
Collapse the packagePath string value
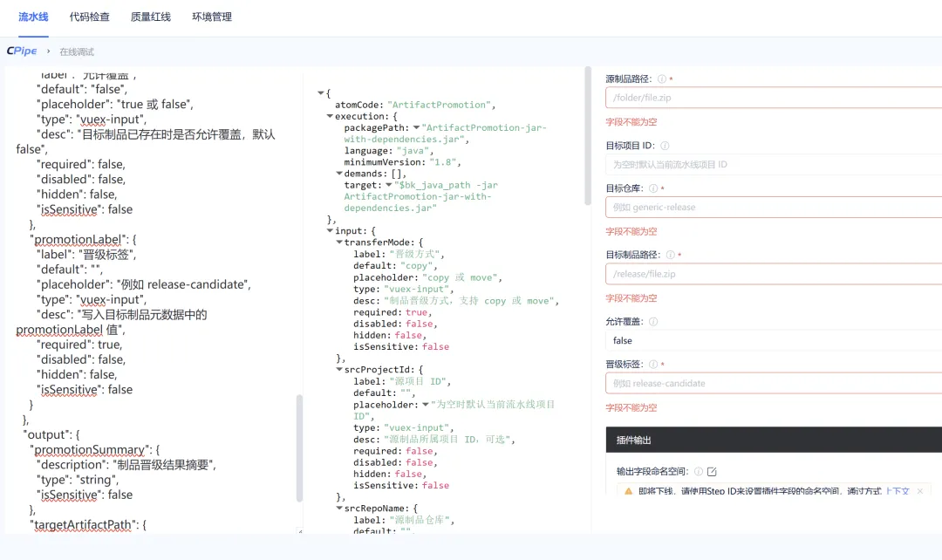pos(416,127)
